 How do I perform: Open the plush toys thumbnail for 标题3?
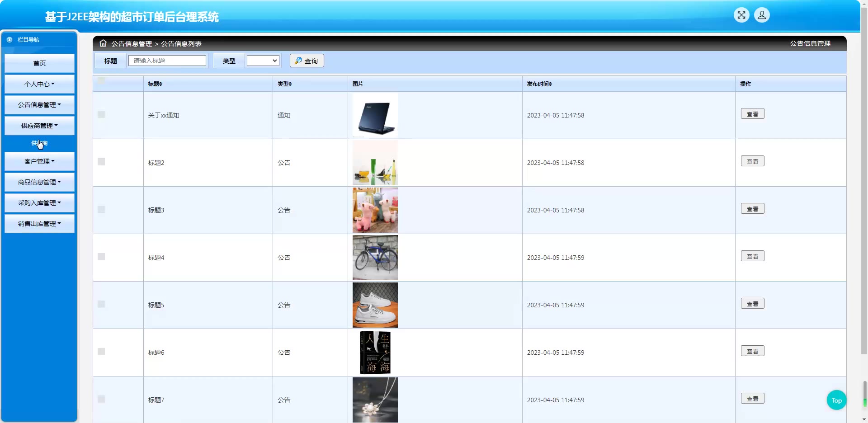[375, 210]
